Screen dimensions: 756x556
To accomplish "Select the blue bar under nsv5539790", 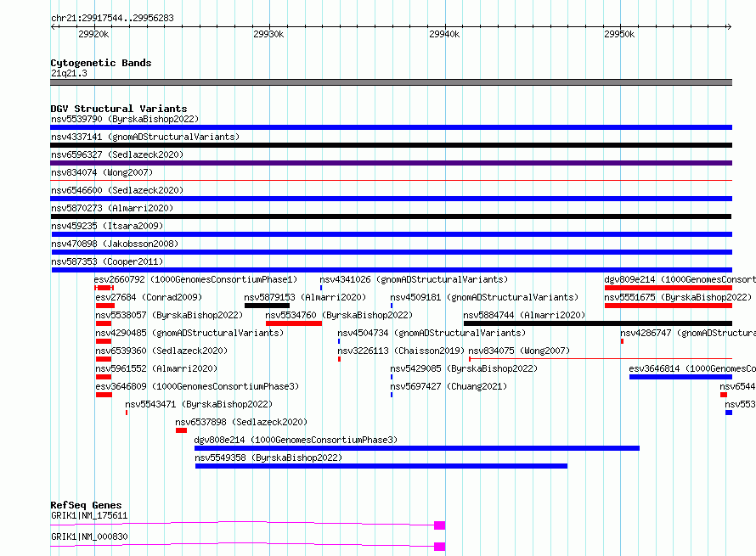I will click(391, 127).
